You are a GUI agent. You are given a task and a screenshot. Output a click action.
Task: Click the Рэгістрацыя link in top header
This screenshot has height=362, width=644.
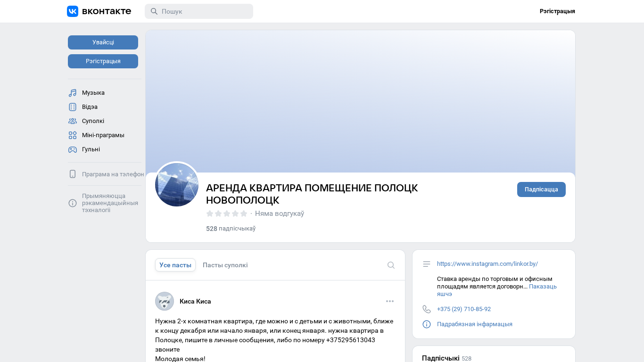tap(557, 11)
